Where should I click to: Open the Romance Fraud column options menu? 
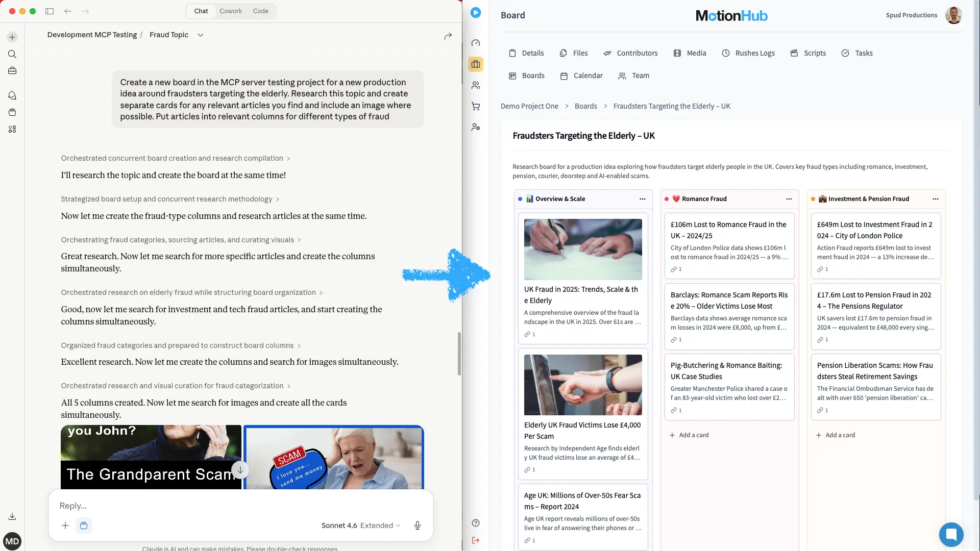(789, 199)
